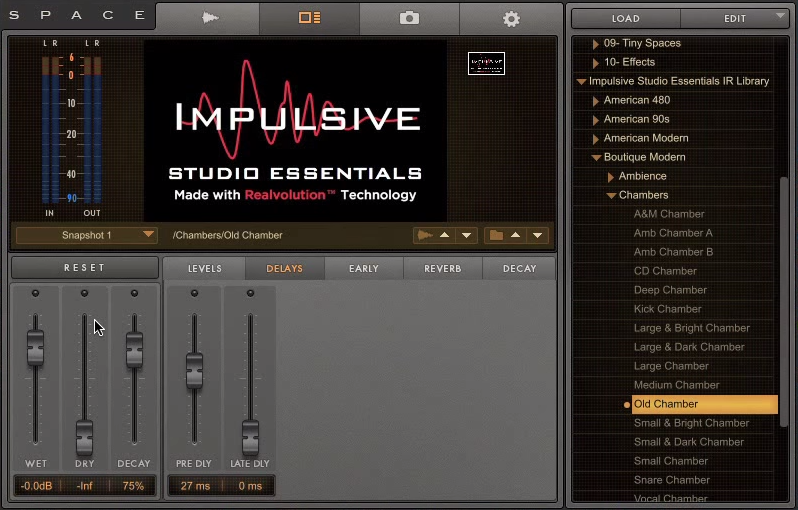Select Amb Chamber A preset
This screenshot has height=510, width=798.
coord(673,233)
